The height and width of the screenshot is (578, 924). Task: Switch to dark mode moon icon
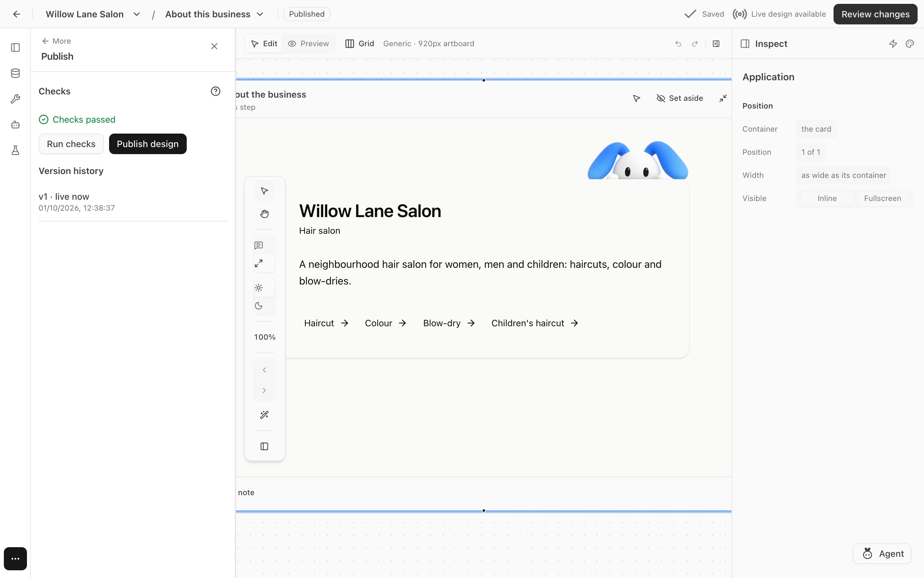tap(259, 306)
